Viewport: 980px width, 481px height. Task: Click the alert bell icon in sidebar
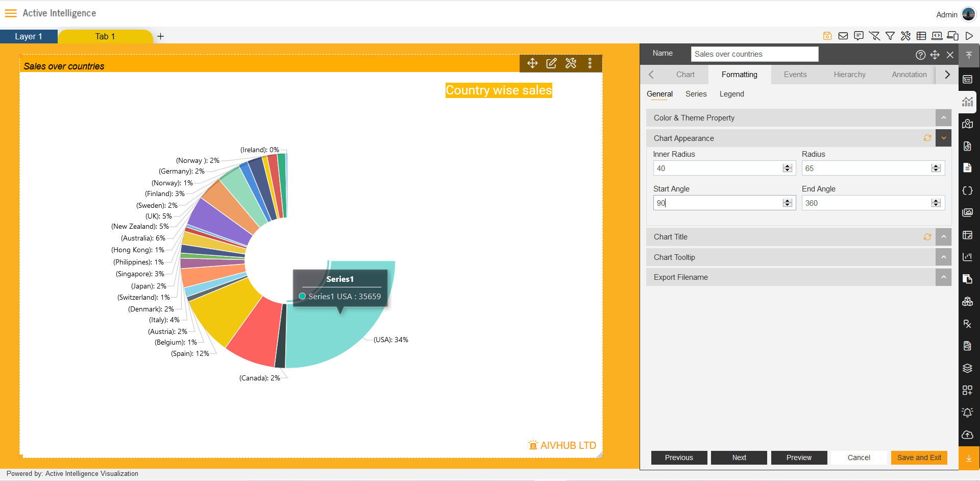click(967, 412)
